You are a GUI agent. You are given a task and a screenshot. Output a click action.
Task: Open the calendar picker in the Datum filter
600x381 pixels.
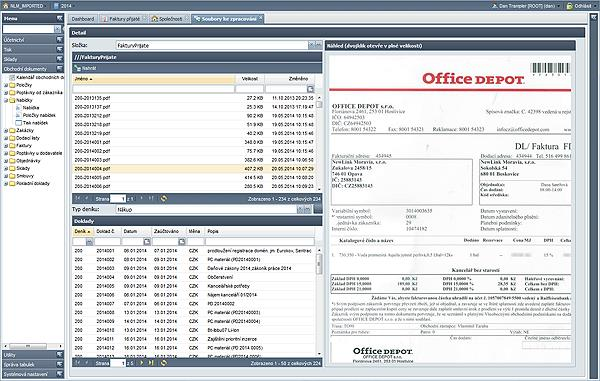(147, 241)
